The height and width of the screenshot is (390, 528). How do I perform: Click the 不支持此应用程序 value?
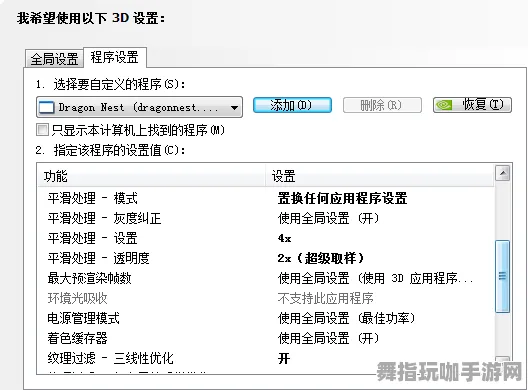coord(326,298)
